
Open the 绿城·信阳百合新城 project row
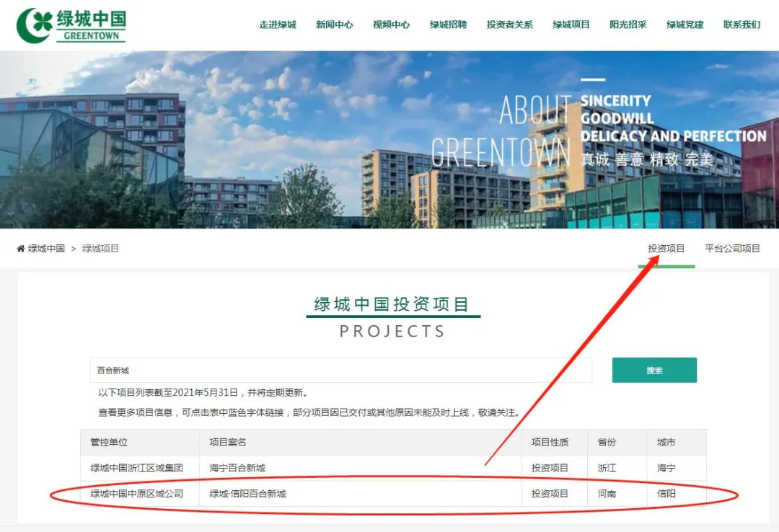394,494
